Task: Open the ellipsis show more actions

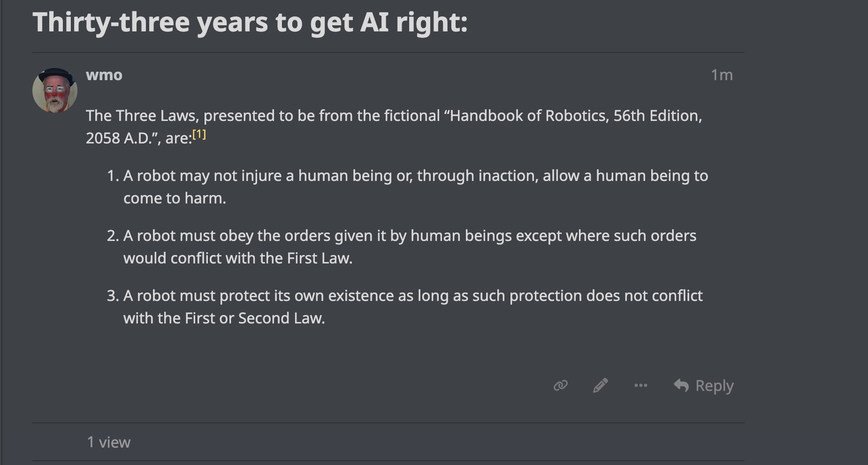Action: click(x=640, y=385)
